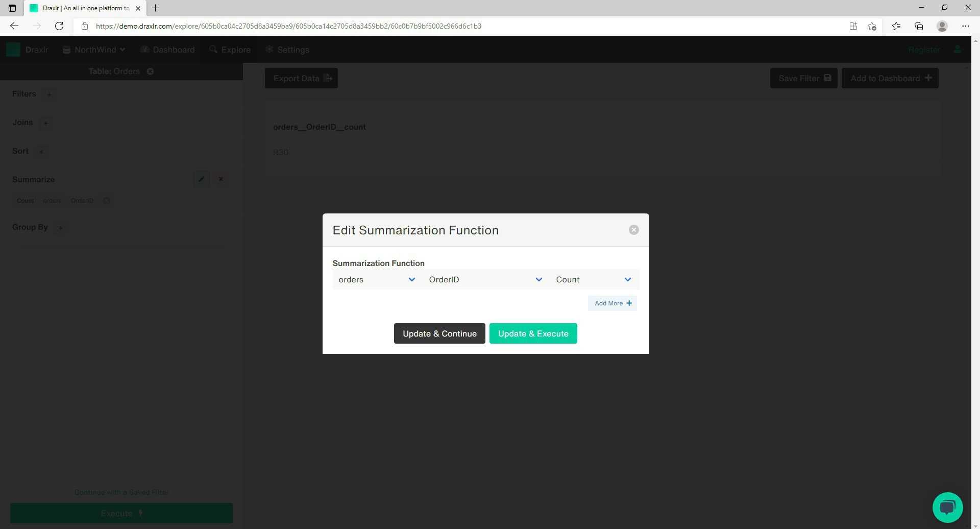Click Add to Dashboard button

point(890,78)
